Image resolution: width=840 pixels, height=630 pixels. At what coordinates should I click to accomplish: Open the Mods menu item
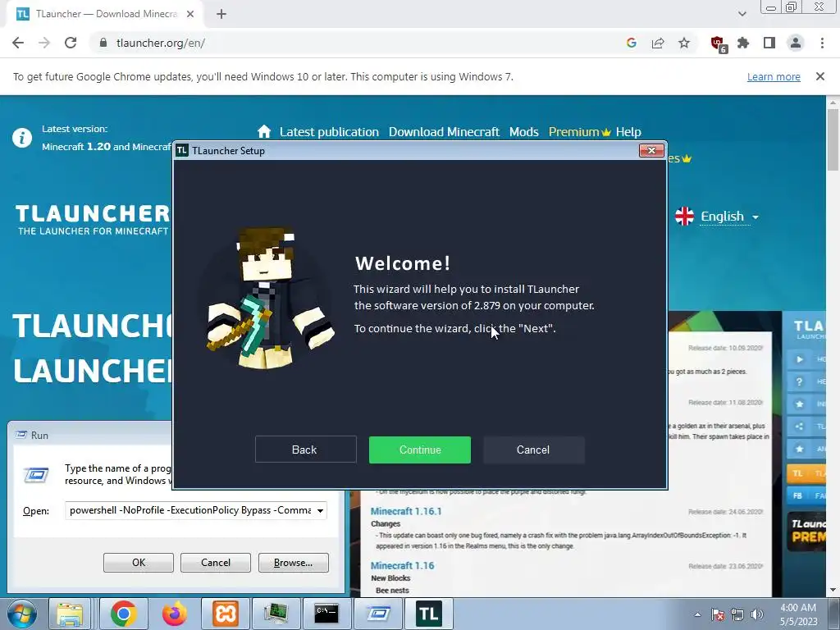(x=524, y=132)
